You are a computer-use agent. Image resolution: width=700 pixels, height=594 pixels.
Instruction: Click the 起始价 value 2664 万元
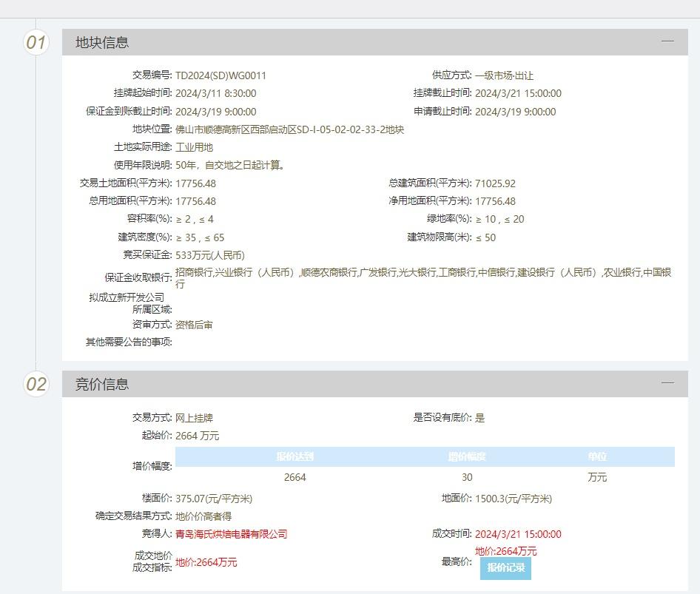(x=197, y=436)
